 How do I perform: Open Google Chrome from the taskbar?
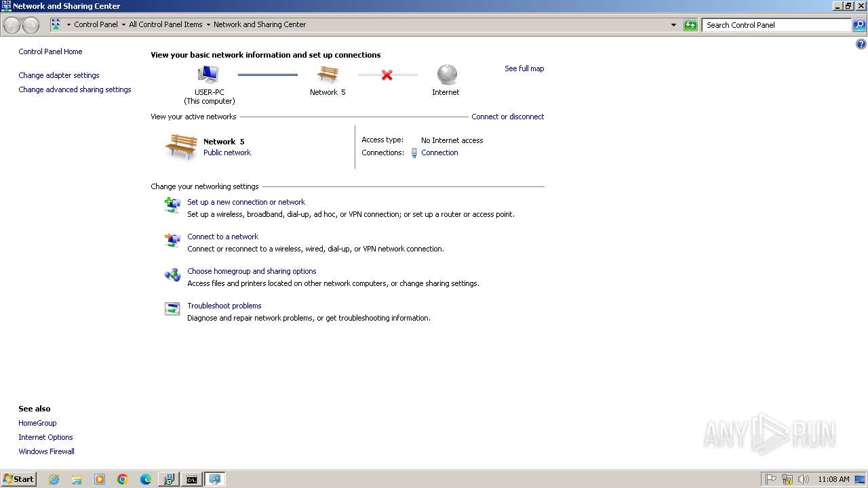123,479
